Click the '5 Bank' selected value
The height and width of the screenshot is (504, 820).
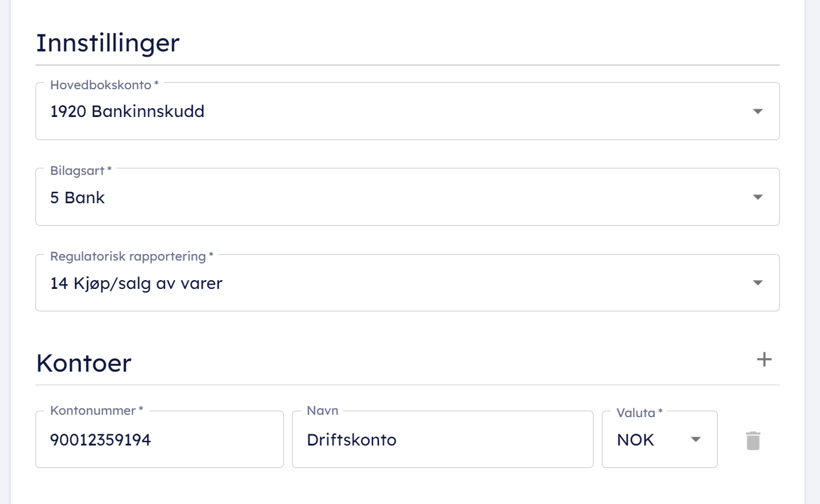77,197
